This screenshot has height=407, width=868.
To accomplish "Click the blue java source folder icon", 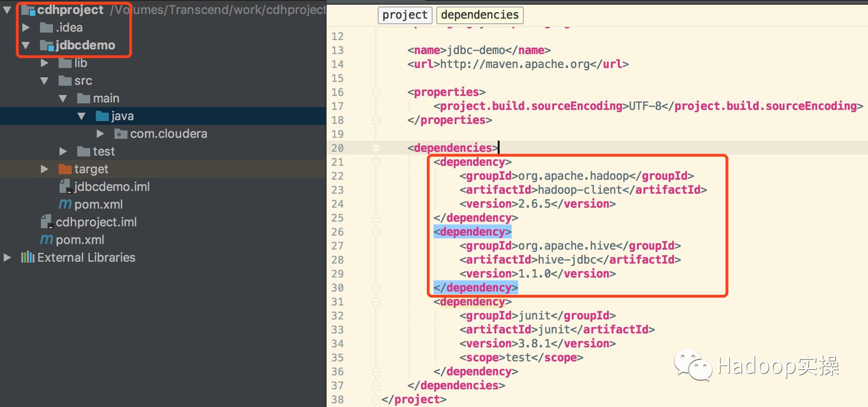I will pos(102,116).
